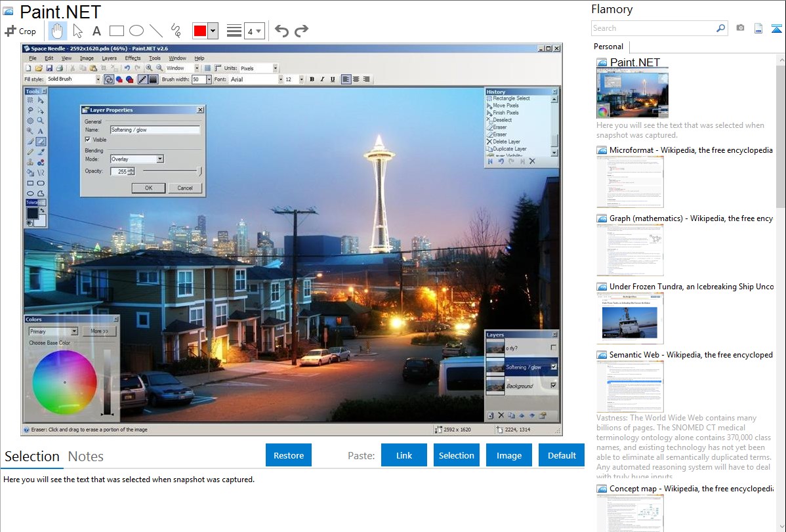
Task: Redo the last annotation
Action: point(301,31)
